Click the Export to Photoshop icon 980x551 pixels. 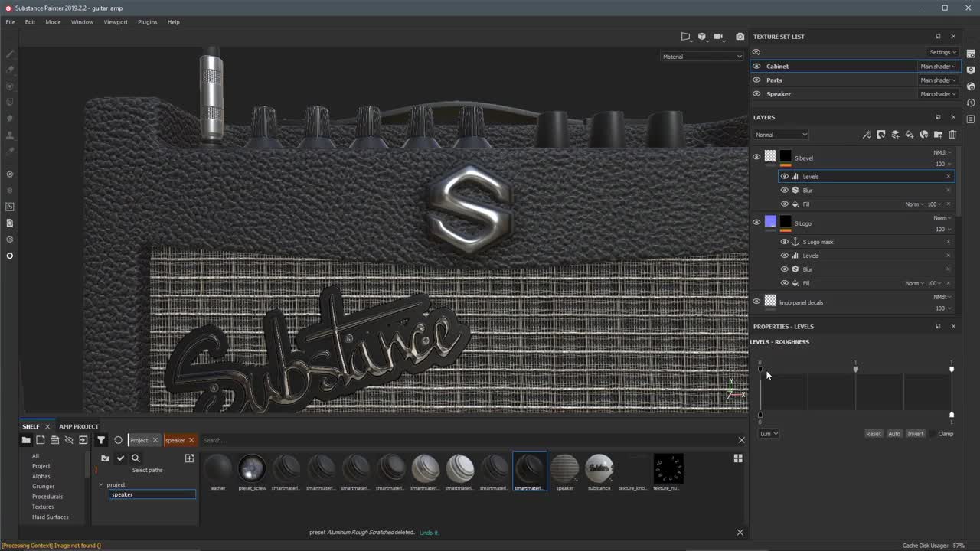[x=10, y=207]
